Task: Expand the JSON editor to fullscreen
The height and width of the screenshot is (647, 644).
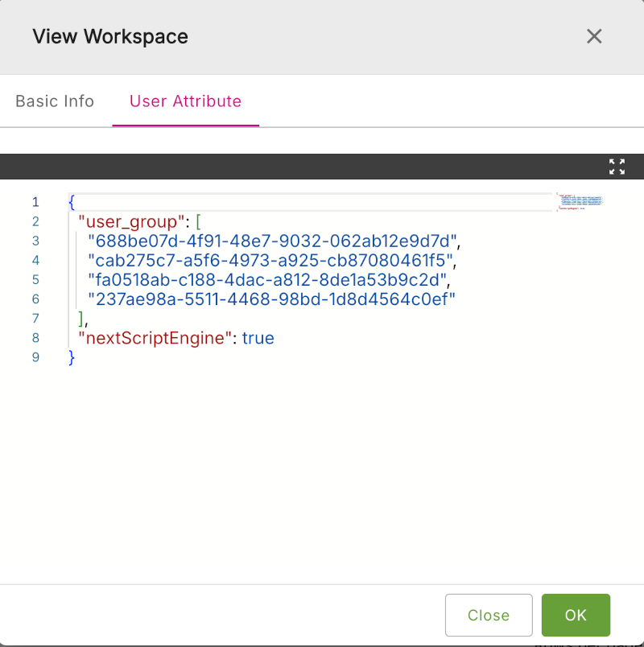Action: pyautogui.click(x=617, y=167)
